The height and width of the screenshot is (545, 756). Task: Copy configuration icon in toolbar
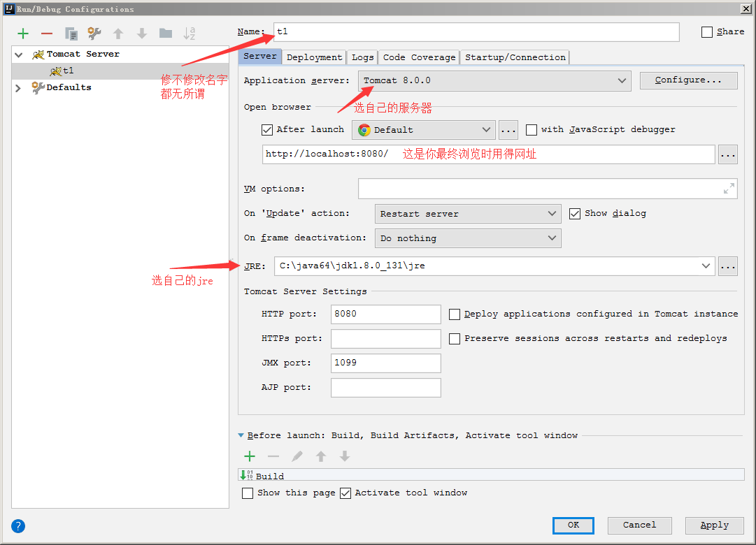71,34
